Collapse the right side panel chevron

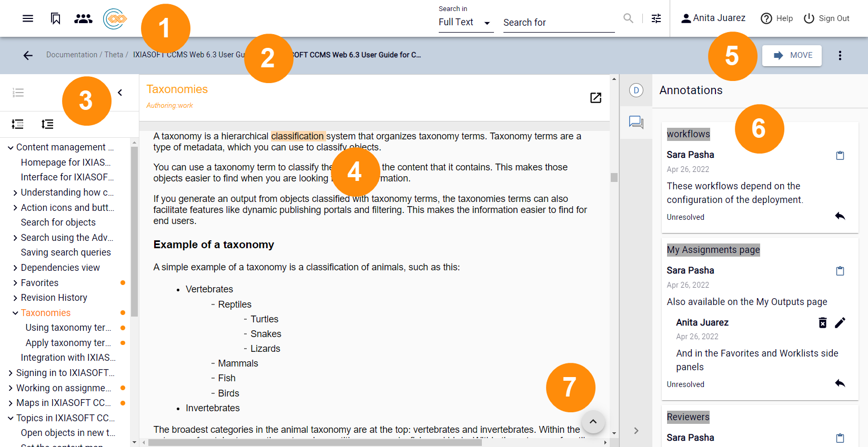(x=636, y=431)
